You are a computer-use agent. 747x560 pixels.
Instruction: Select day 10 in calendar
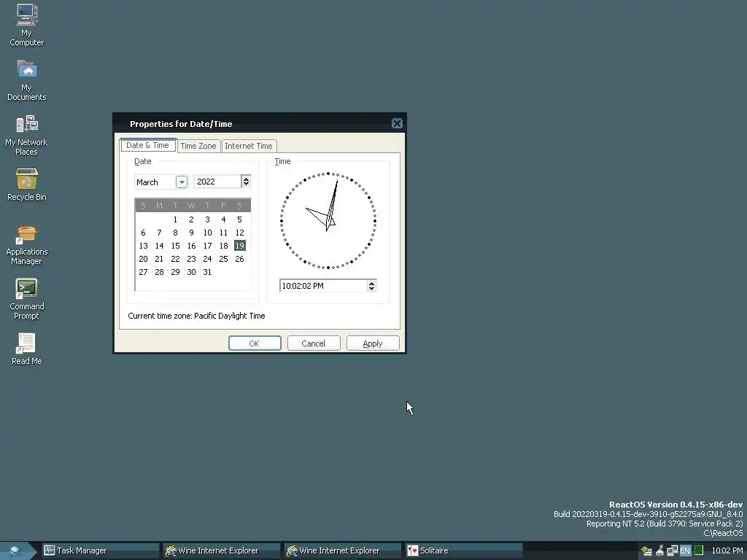207,233
